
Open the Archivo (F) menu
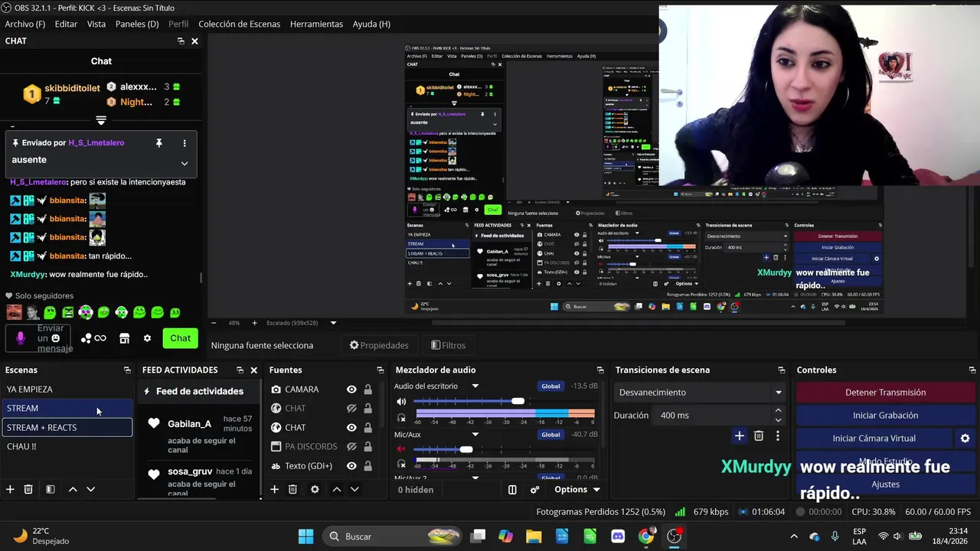coord(25,24)
